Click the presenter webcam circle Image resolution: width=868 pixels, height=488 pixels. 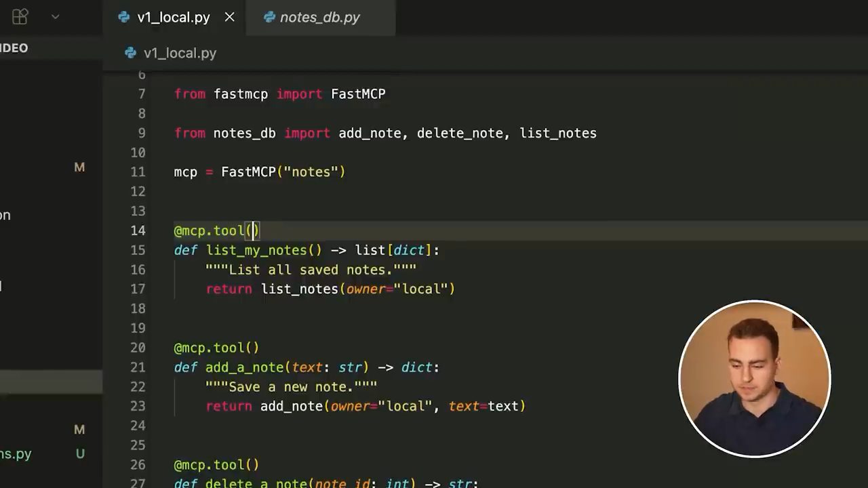pyautogui.click(x=754, y=378)
